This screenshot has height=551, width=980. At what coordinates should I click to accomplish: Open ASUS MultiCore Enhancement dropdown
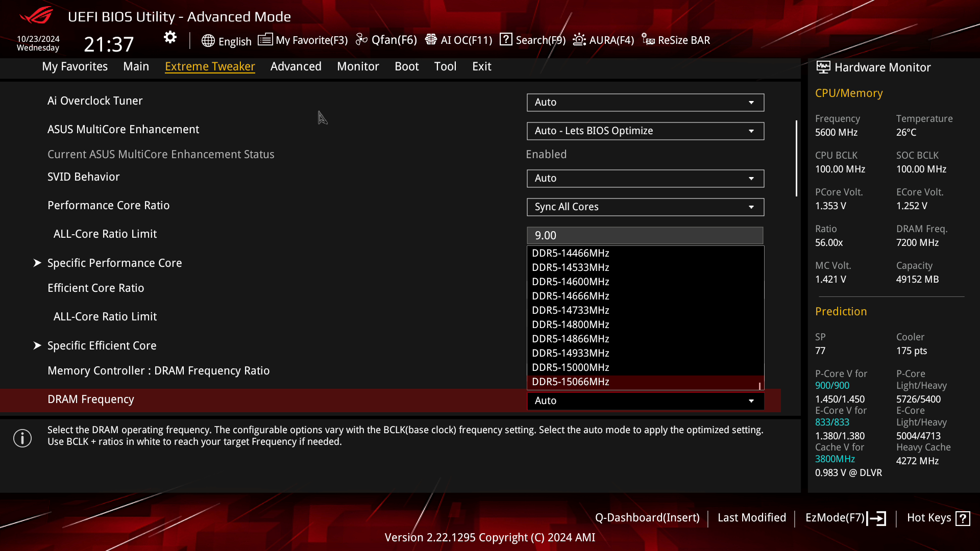coord(645,131)
